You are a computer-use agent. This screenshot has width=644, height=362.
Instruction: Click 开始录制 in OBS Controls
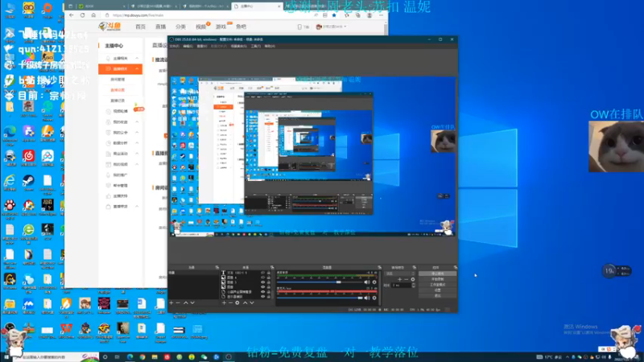pos(437,279)
